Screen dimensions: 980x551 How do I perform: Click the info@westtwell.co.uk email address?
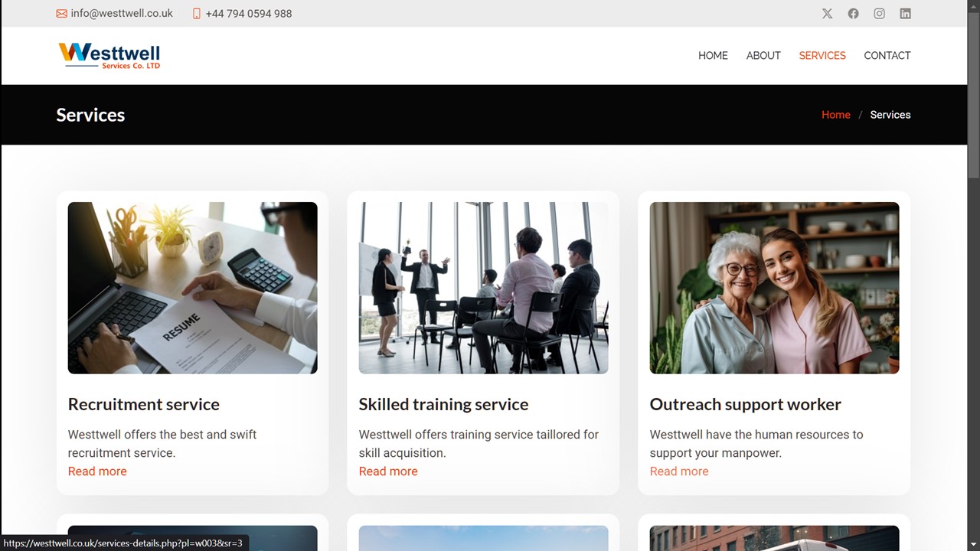(122, 14)
